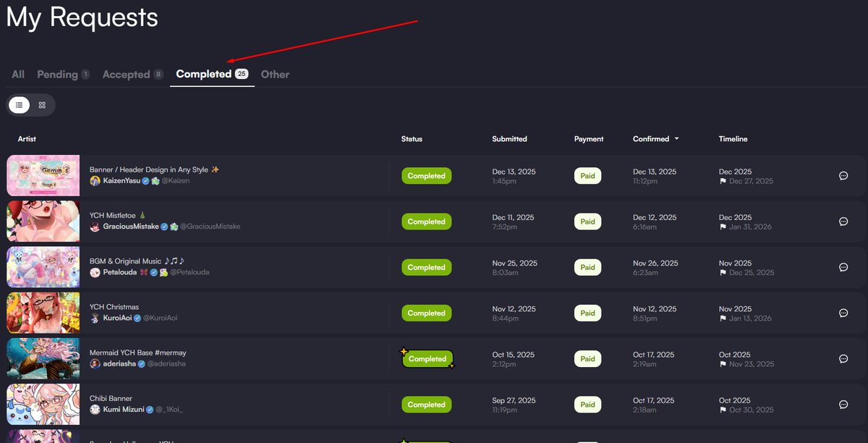Click the Accepted count badge 8
The height and width of the screenshot is (443, 868).
tap(158, 75)
